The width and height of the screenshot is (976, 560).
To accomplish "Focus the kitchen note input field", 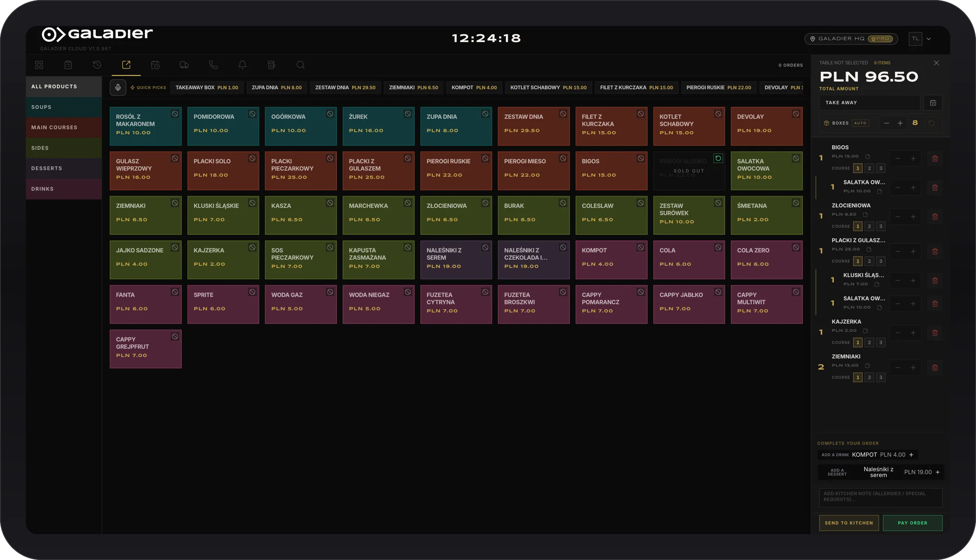I will 881,498.
